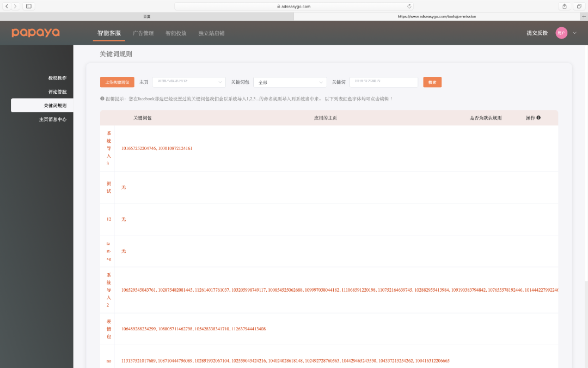Click the 关键词 search input field

tap(383, 82)
